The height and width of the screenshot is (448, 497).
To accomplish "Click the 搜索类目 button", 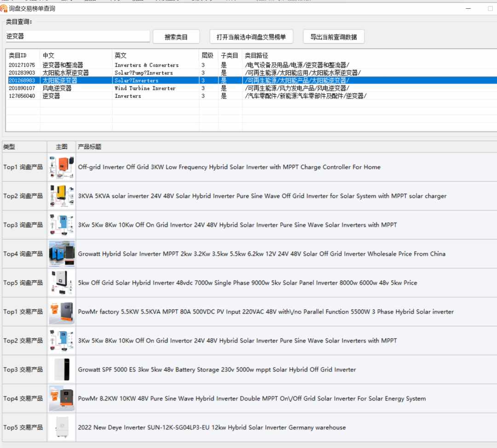I will pyautogui.click(x=176, y=37).
